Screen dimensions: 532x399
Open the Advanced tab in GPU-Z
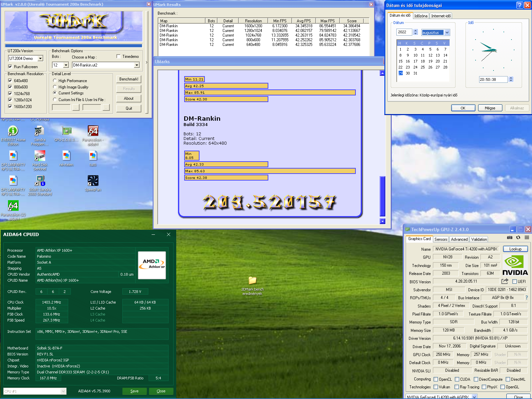459,239
